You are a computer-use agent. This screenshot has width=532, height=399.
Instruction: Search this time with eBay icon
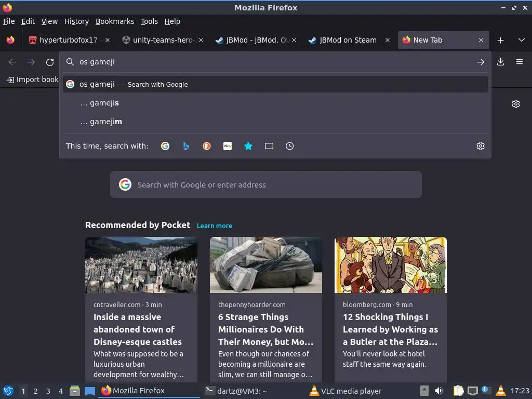click(x=228, y=146)
